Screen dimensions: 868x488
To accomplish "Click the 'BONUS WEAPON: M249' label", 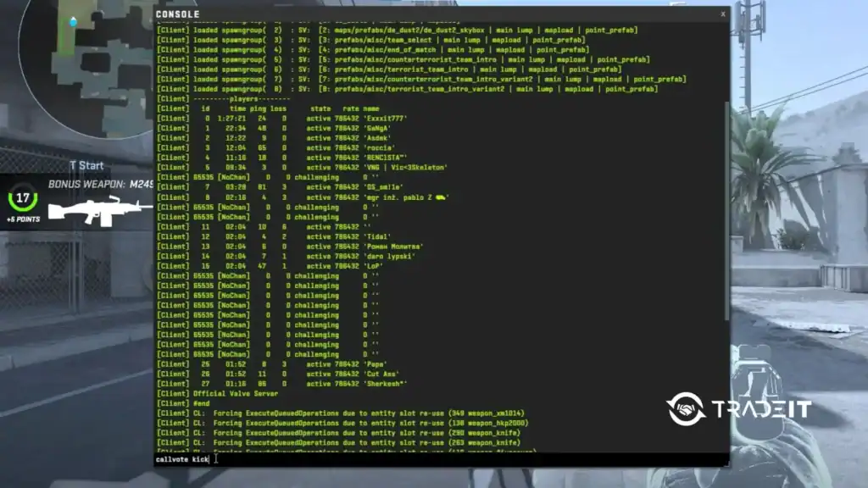I will coord(100,184).
